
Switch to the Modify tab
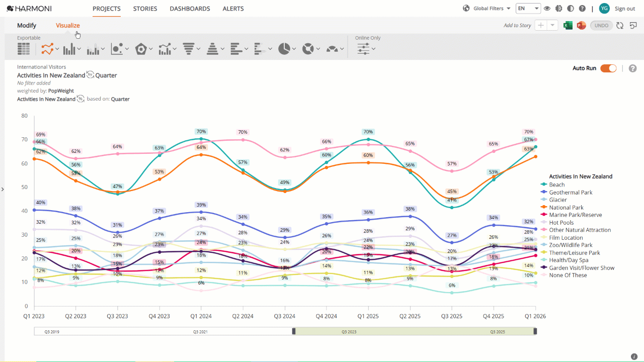tap(27, 26)
